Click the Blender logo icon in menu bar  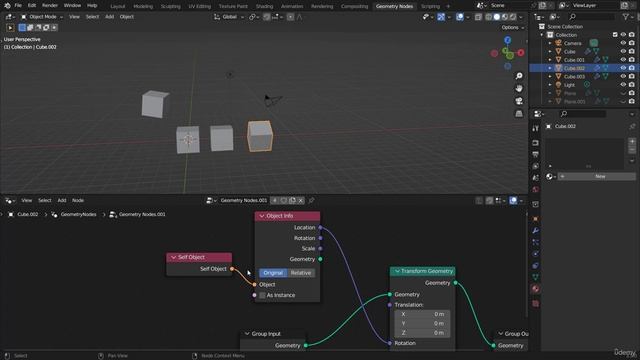(7, 6)
